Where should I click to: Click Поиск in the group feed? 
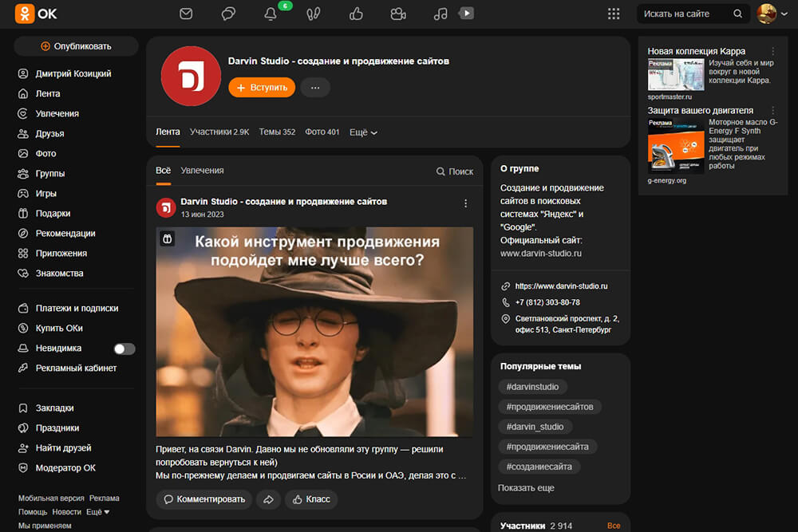click(455, 171)
